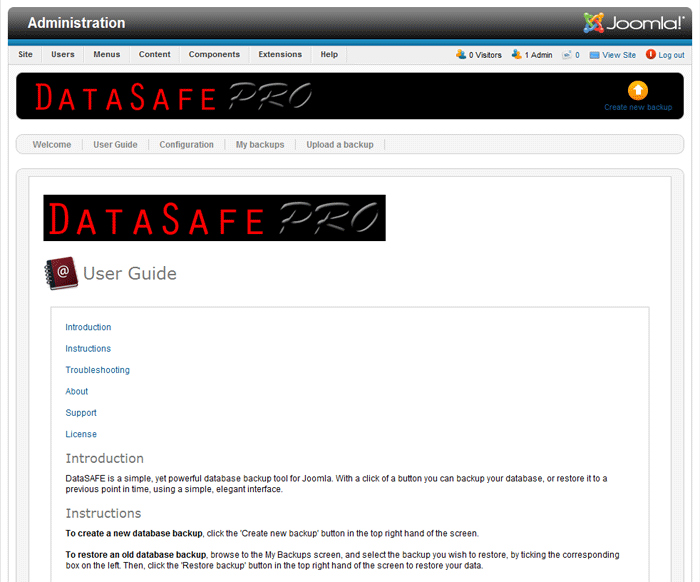Viewport: 700px width, 582px height.
Task: Open the Users menu
Action: 62,54
